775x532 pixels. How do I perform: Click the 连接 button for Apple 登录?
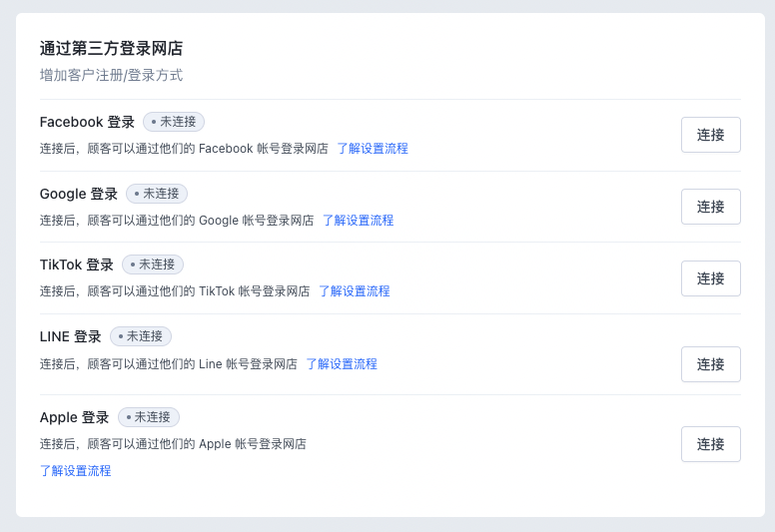point(710,444)
